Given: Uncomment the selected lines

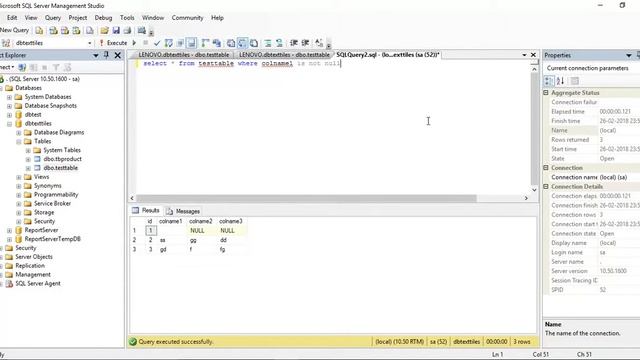Looking at the screenshot, I should pos(279,43).
